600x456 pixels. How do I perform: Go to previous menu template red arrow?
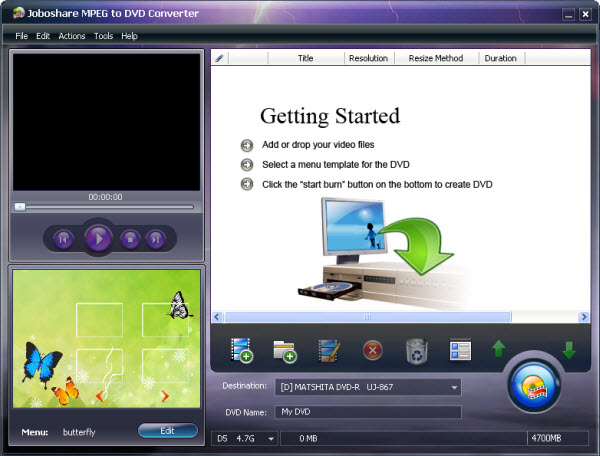[x=99, y=396]
